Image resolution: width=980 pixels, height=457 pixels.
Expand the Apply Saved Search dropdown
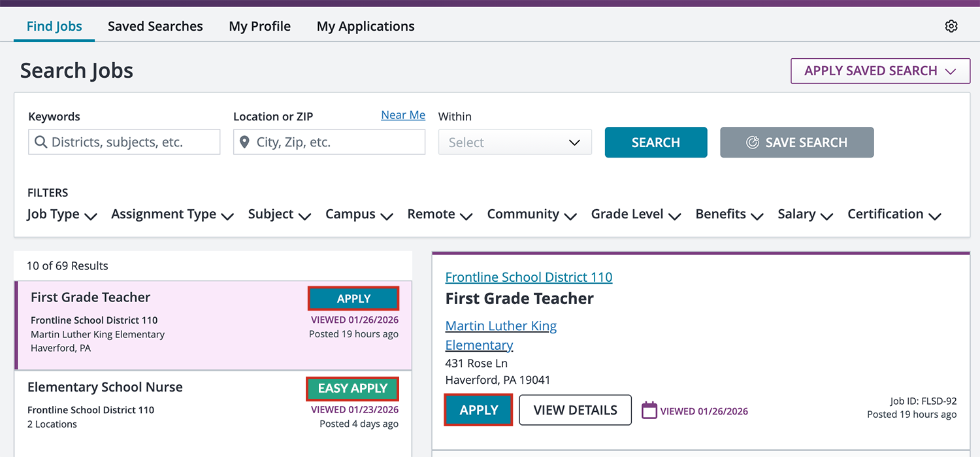[880, 71]
